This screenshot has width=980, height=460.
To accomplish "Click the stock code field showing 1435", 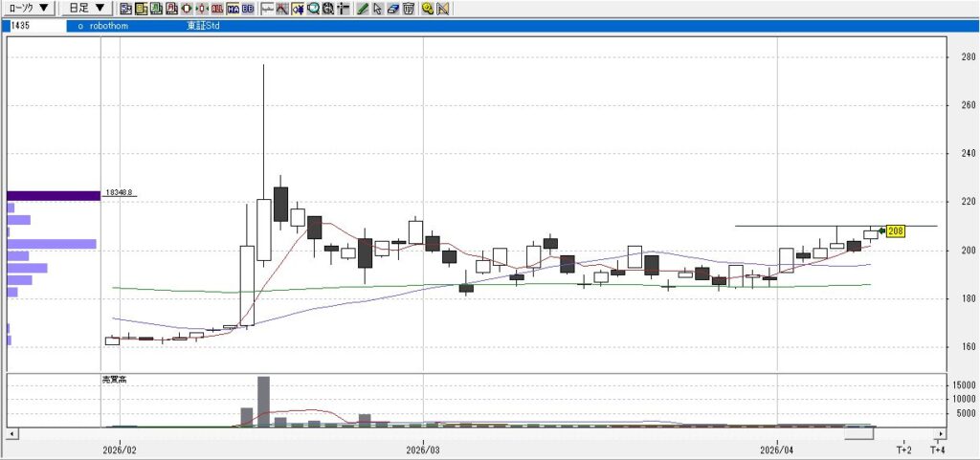I will click(x=33, y=27).
